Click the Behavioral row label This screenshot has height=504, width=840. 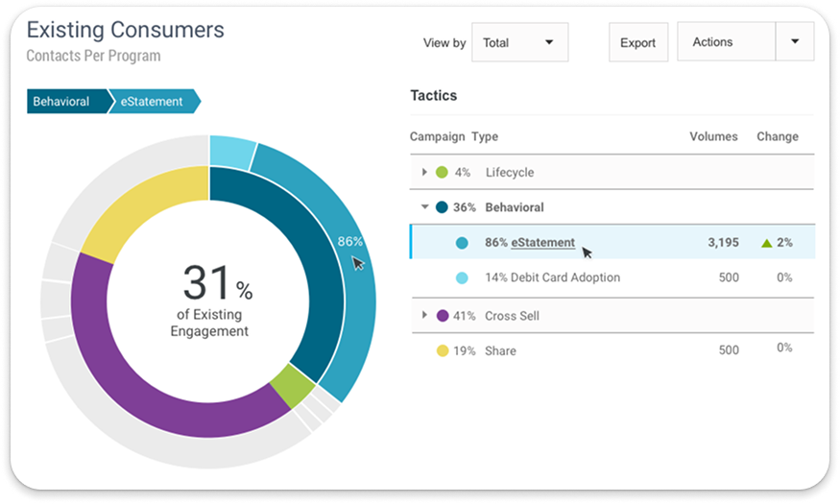[x=515, y=207]
